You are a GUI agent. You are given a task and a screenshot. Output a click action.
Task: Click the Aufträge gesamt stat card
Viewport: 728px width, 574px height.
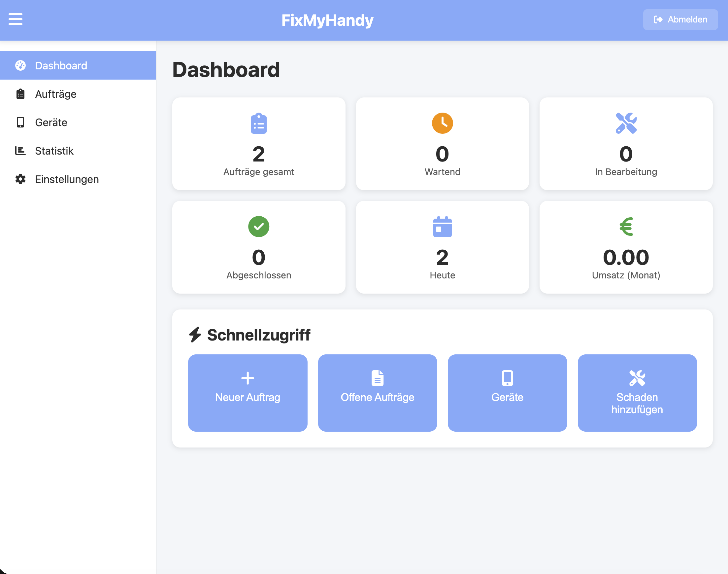click(258, 144)
